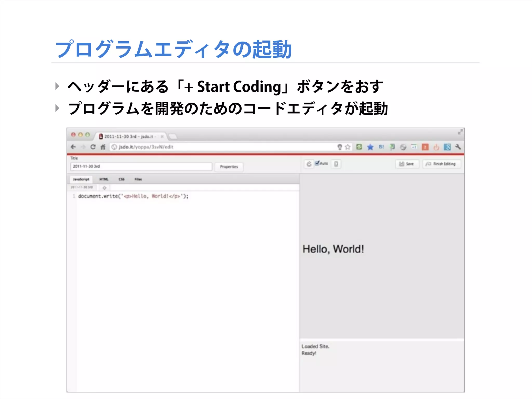532x399 pixels.
Task: Click the green document-arrow extension icon
Action: 392,147
